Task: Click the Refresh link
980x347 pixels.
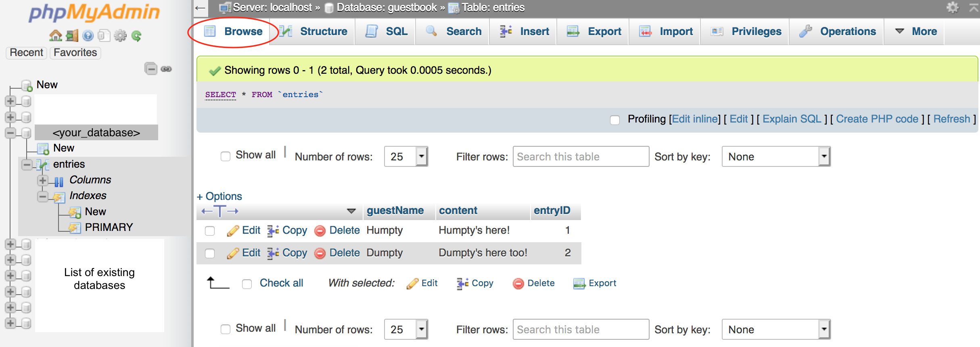Action: tap(952, 119)
